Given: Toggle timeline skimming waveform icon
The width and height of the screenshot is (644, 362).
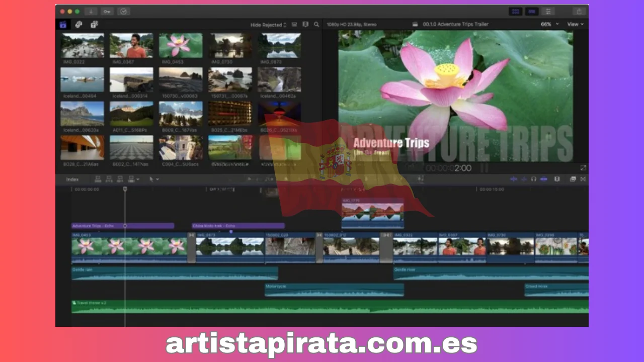Looking at the screenshot, I should 514,179.
